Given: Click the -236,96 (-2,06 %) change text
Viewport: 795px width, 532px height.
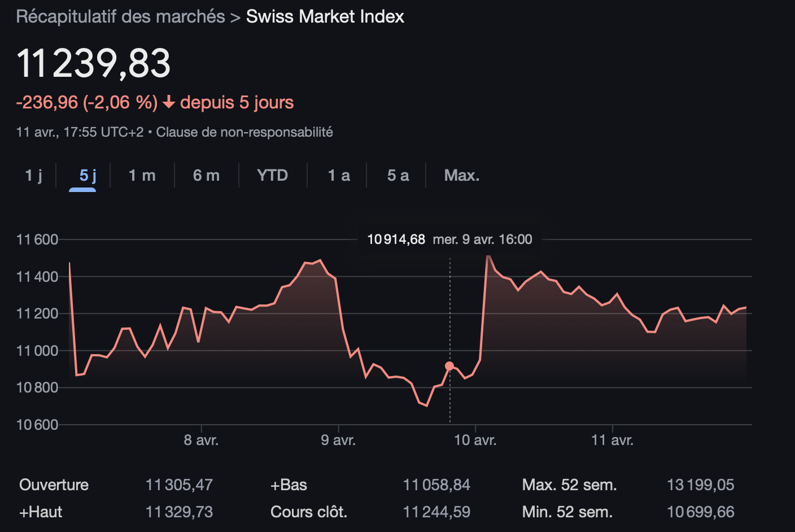Looking at the screenshot, I should tap(87, 102).
